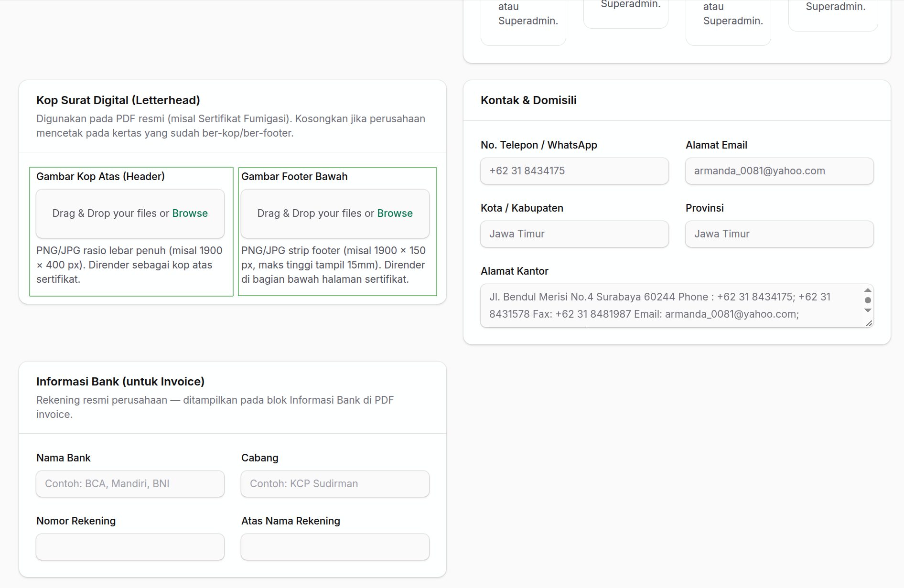Click the 'Rekening resmi perusahaan' description text
This screenshot has width=904, height=588.
(215, 407)
